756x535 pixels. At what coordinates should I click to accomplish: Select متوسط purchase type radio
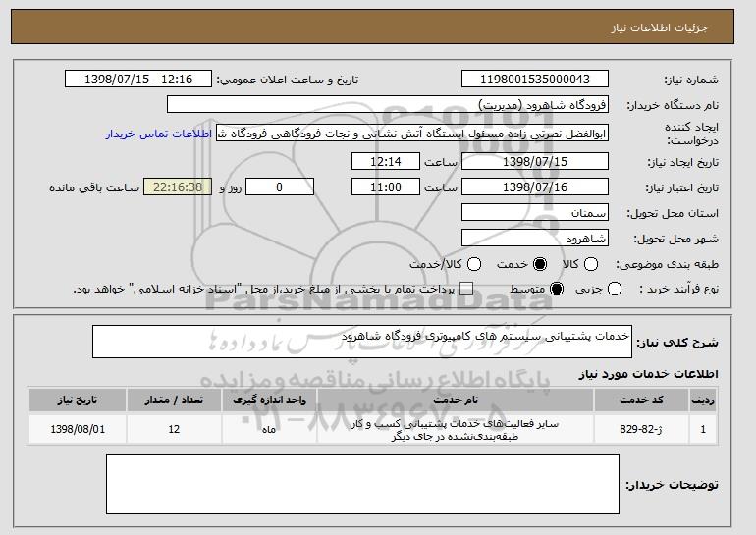[557, 290]
